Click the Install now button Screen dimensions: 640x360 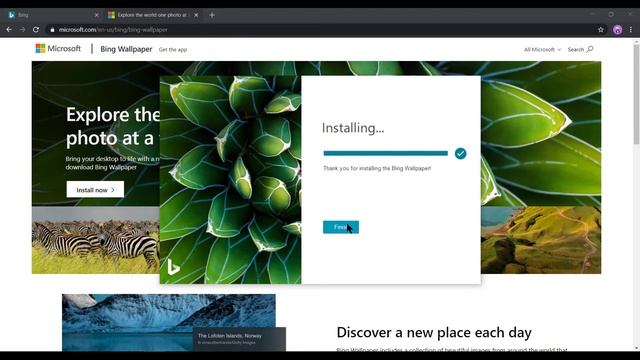tap(95, 189)
